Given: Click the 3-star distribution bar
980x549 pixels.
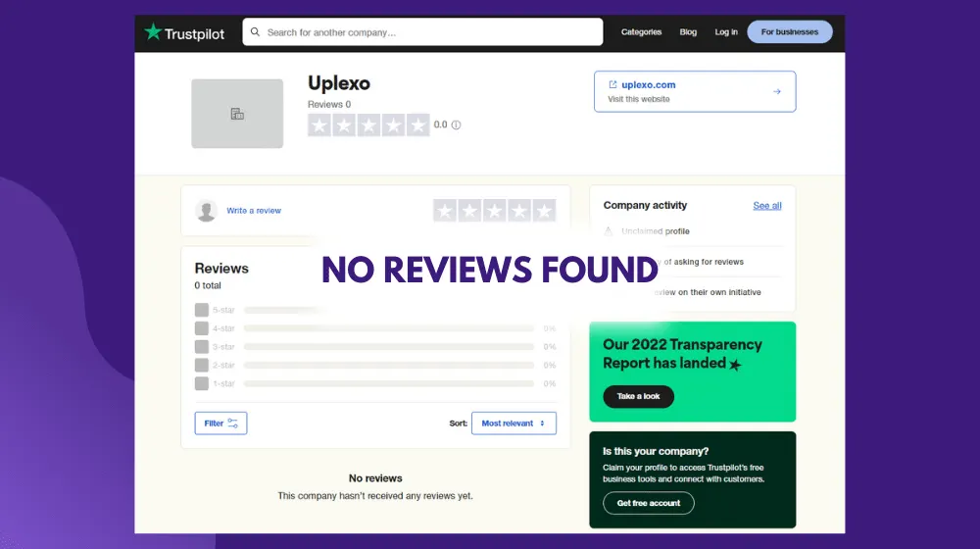Looking at the screenshot, I should [389, 347].
